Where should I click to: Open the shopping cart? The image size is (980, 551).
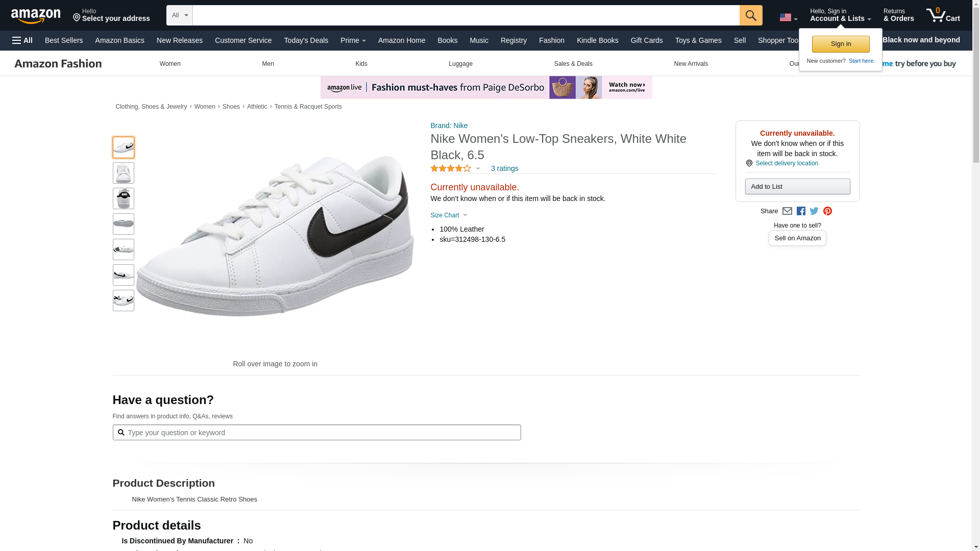pyautogui.click(x=943, y=15)
